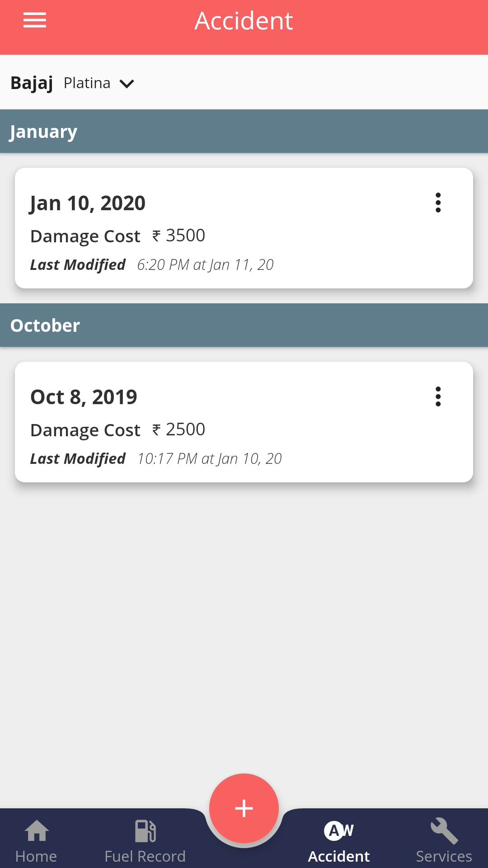The height and width of the screenshot is (868, 488).
Task: Tap the Damage Cost ₹ 3500 entry
Action: pos(118,236)
